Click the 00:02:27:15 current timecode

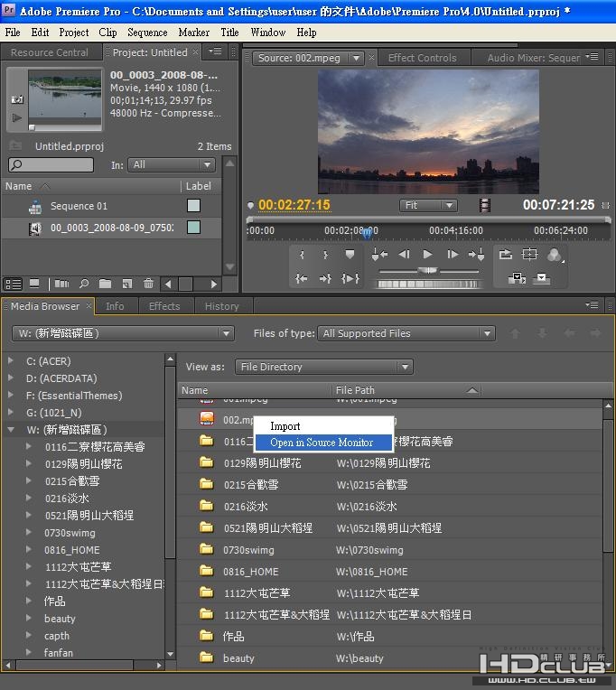pos(294,205)
